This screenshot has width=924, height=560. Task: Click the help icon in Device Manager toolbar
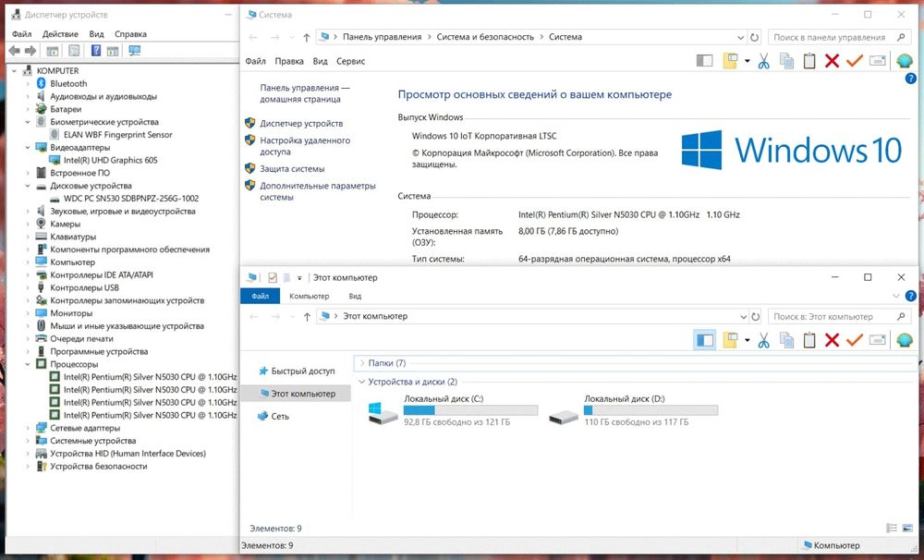(x=96, y=51)
